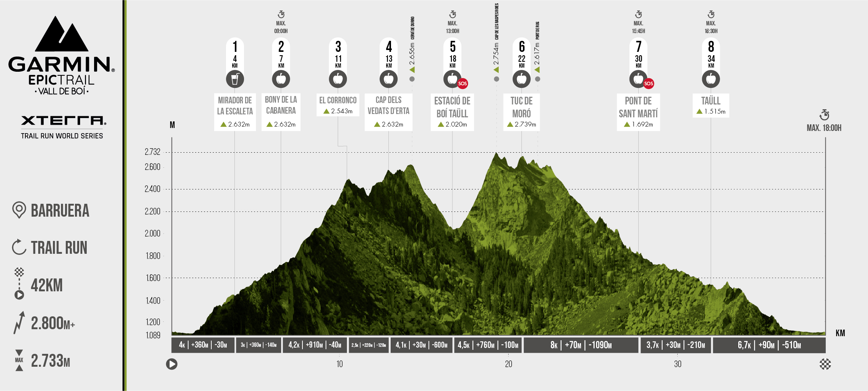Click the 2.800M+ elevation gain value
This screenshot has height=391, width=868.
click(53, 323)
